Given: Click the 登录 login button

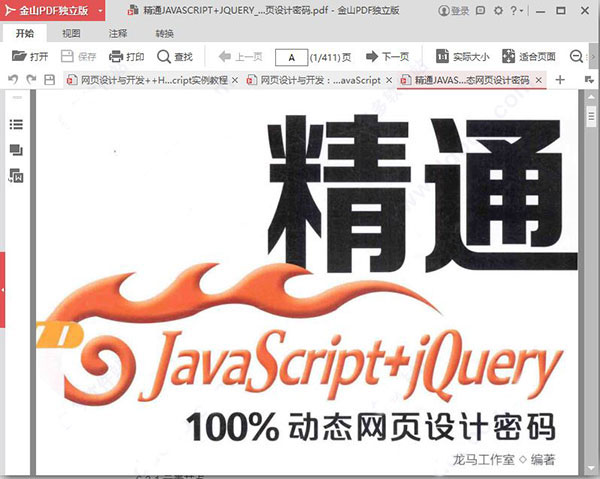Looking at the screenshot, I should tap(453, 11).
